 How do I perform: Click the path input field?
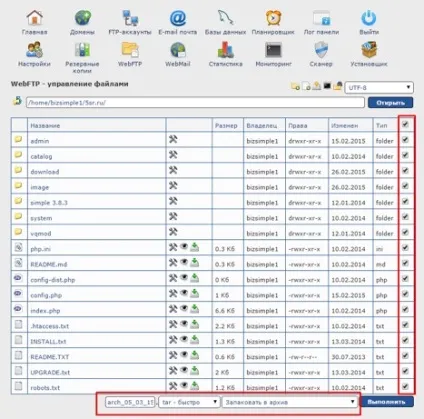[x=195, y=103]
